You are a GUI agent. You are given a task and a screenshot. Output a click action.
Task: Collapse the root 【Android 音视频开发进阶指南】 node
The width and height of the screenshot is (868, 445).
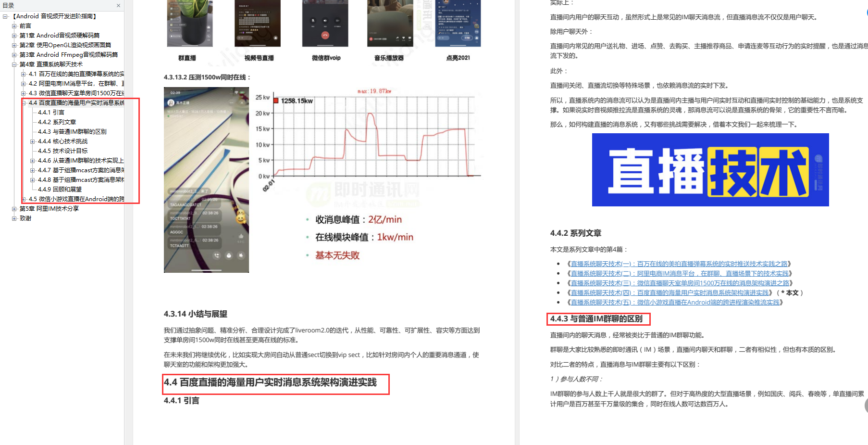(5, 16)
